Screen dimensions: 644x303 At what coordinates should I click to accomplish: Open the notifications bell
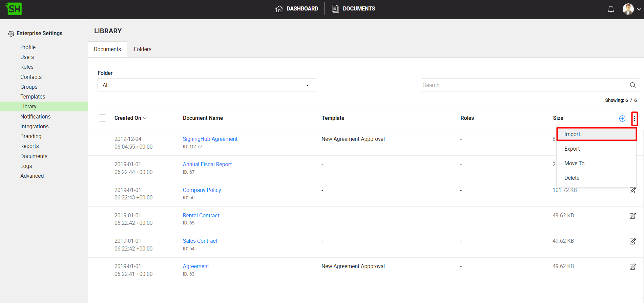coord(611,9)
